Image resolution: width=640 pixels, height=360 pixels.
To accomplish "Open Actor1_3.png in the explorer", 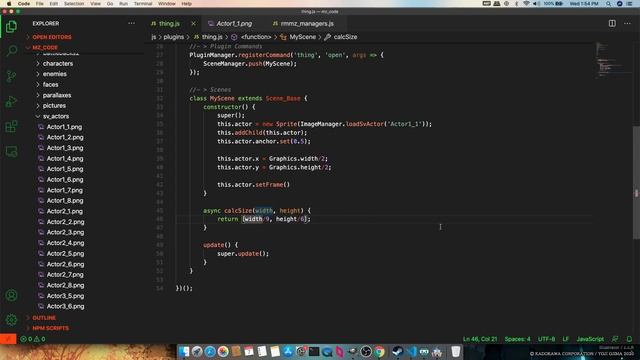I will pyautogui.click(x=65, y=148).
